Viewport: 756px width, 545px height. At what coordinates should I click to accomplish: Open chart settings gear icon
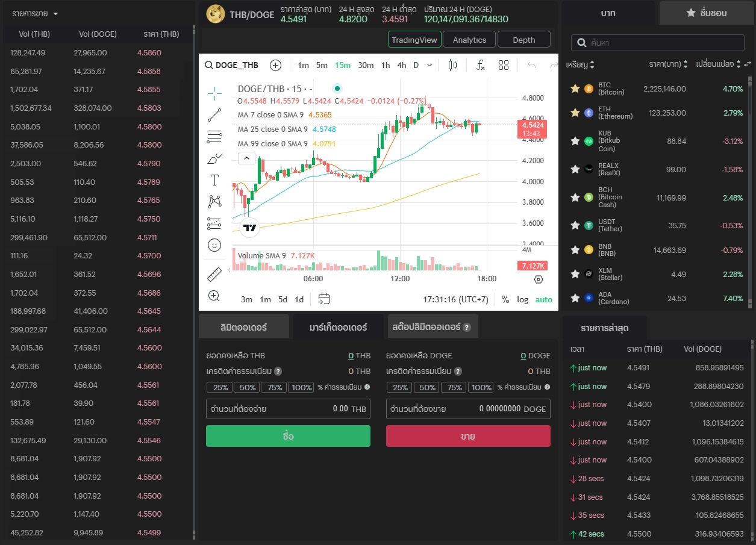[539, 279]
